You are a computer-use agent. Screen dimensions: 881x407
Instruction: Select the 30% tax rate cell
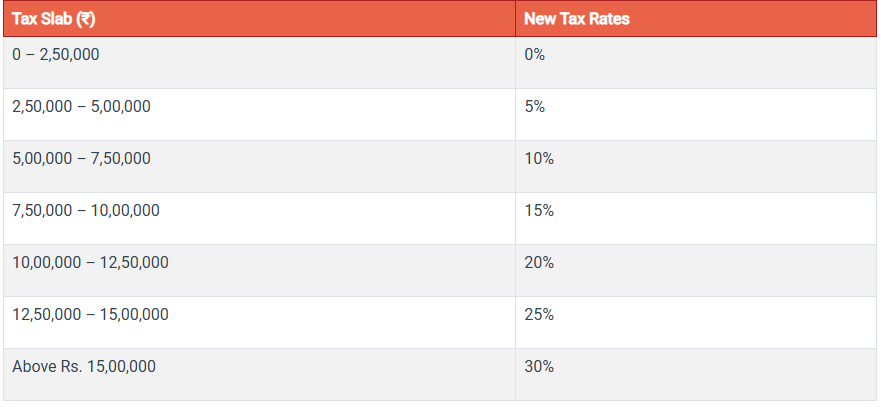coord(538,366)
